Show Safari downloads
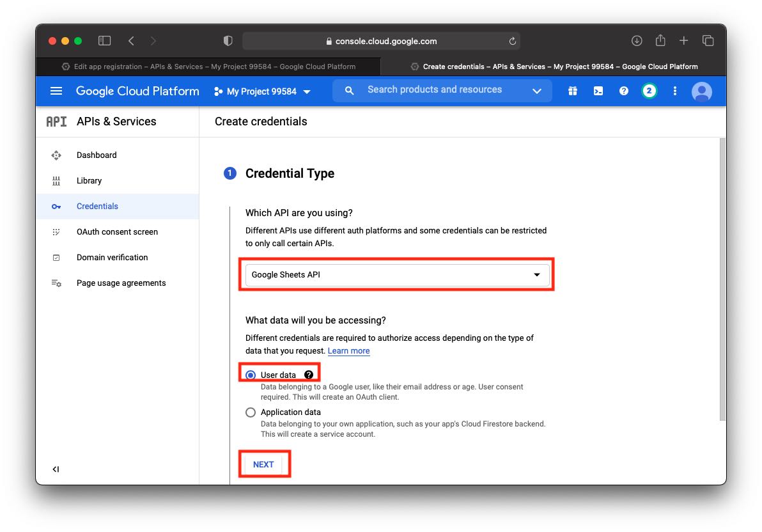762x532 pixels. [637, 41]
